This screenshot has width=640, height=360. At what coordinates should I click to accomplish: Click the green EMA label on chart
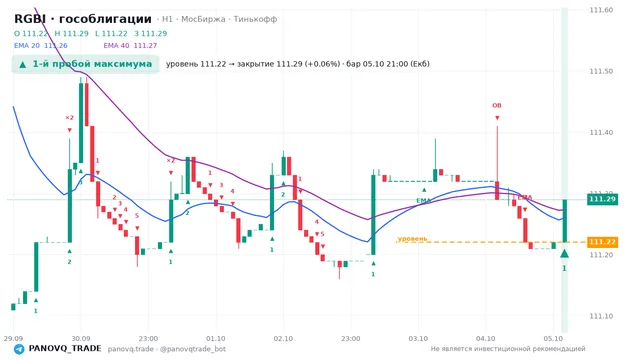tap(423, 201)
